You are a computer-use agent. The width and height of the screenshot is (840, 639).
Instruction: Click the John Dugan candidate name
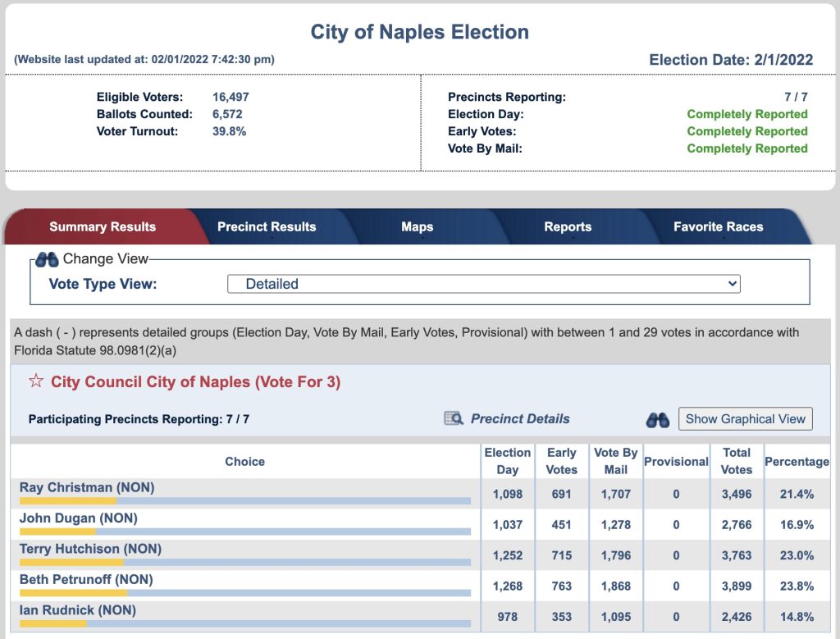79,518
